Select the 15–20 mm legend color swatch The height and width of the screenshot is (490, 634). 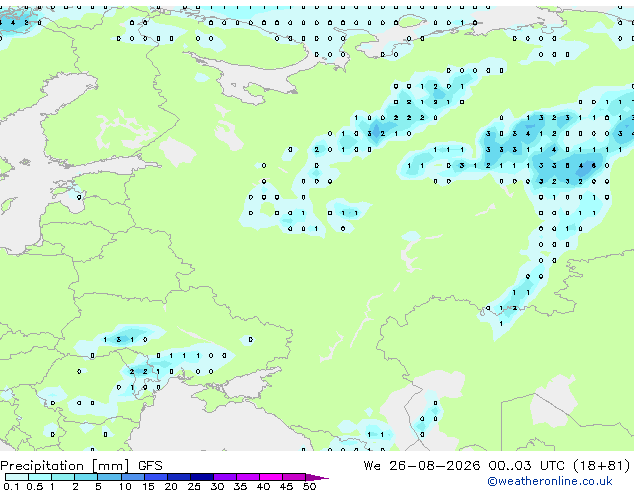pos(156,477)
